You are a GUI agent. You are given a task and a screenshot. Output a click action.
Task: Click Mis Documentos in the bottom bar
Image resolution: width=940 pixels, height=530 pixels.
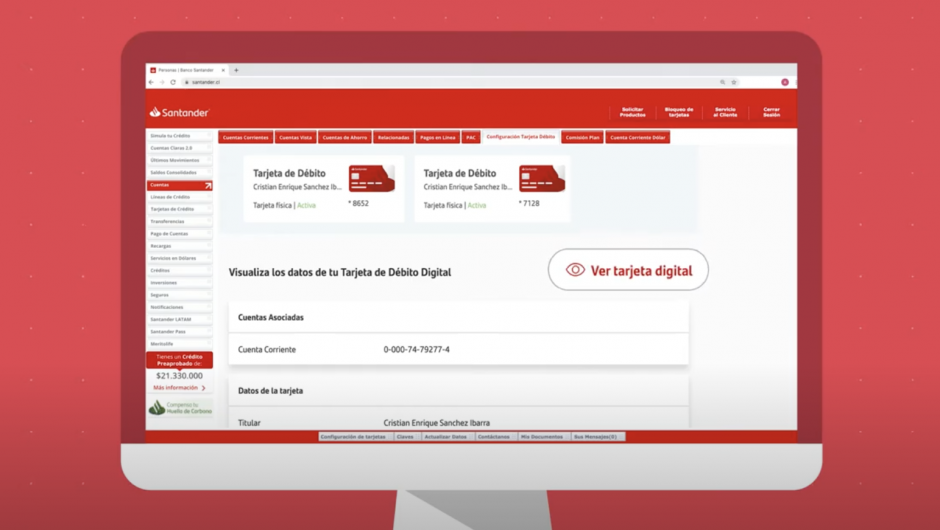pos(542,437)
